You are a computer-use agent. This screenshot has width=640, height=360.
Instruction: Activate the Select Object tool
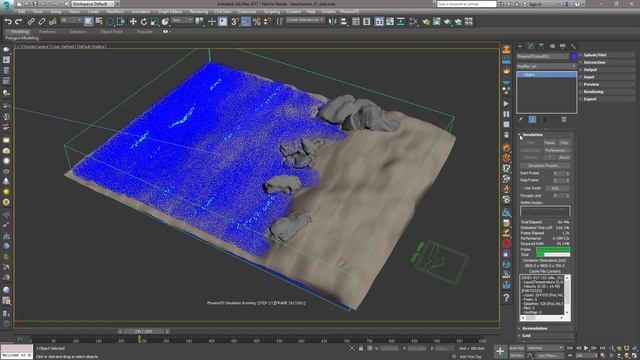pos(88,22)
